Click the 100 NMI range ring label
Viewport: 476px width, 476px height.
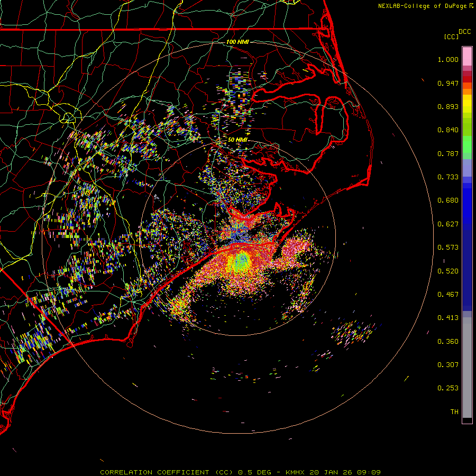(237, 42)
